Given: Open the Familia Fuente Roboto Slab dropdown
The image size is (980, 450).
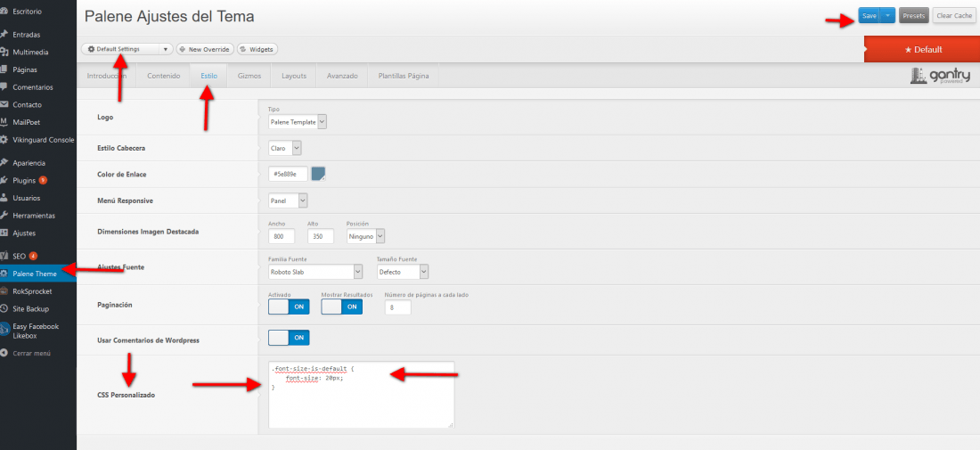Looking at the screenshot, I should (x=315, y=272).
